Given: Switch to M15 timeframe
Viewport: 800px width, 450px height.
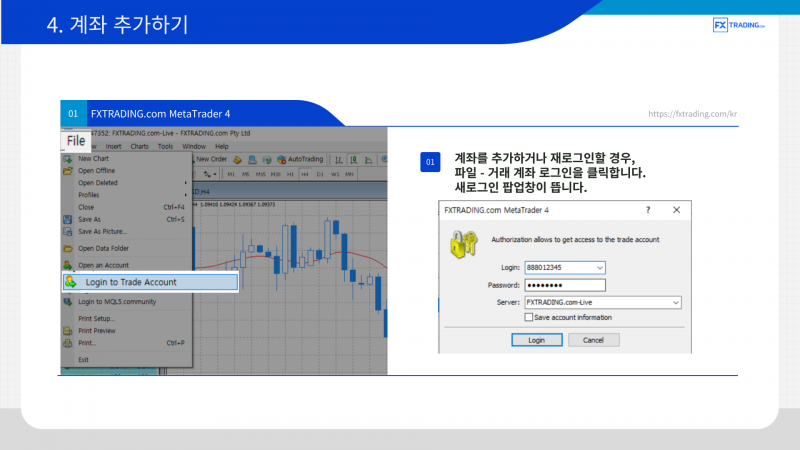Looking at the screenshot, I should [260, 174].
